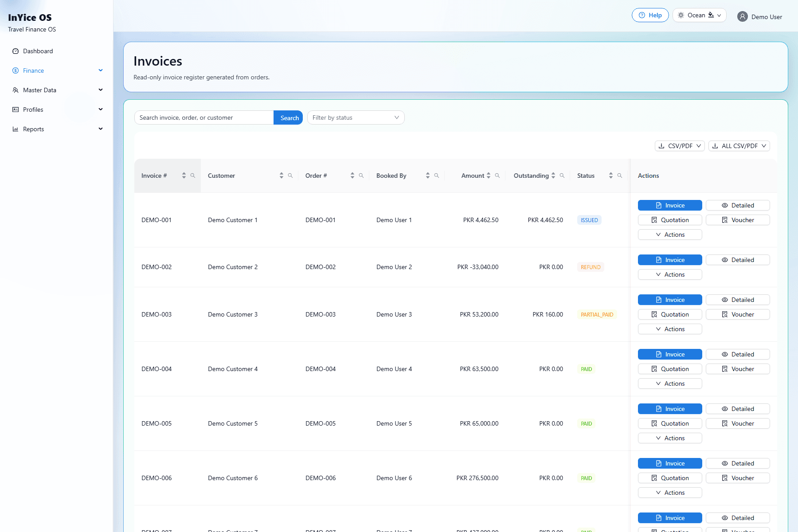This screenshot has height=532, width=798.
Task: Open the Reports sidebar menu
Action: (57, 129)
